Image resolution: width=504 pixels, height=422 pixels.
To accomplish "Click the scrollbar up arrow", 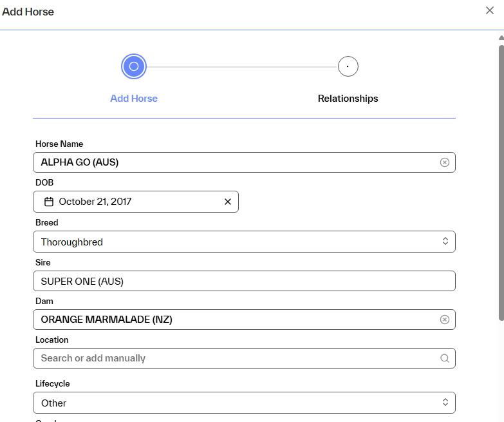I will coord(501,38).
